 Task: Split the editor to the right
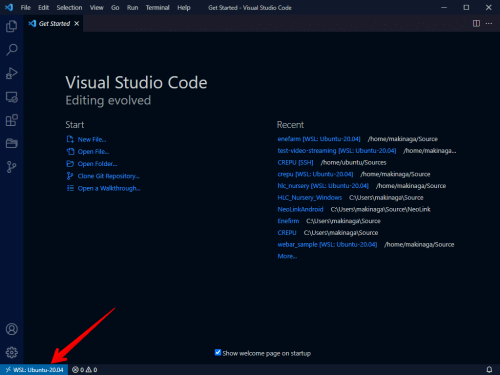pyautogui.click(x=476, y=23)
